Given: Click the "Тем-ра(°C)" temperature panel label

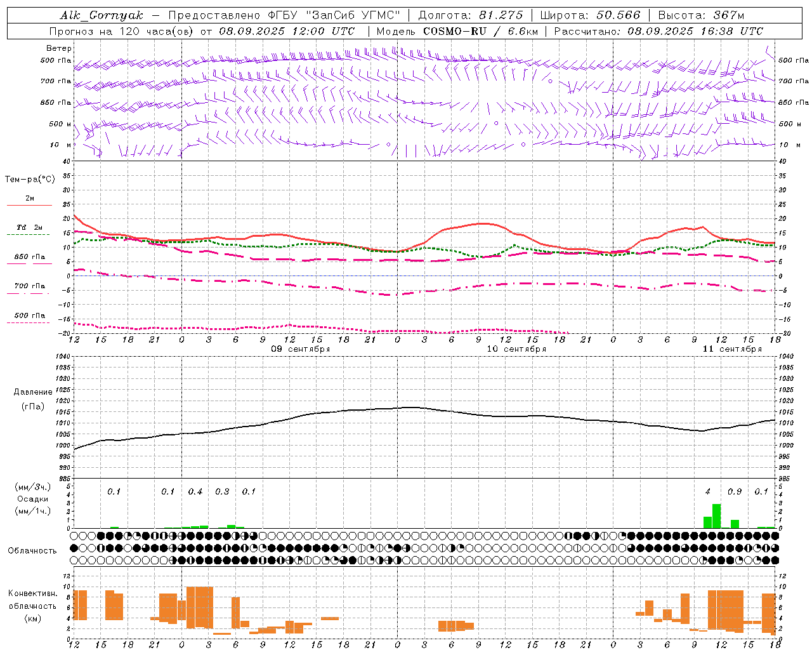Looking at the screenshot, I should (30, 180).
